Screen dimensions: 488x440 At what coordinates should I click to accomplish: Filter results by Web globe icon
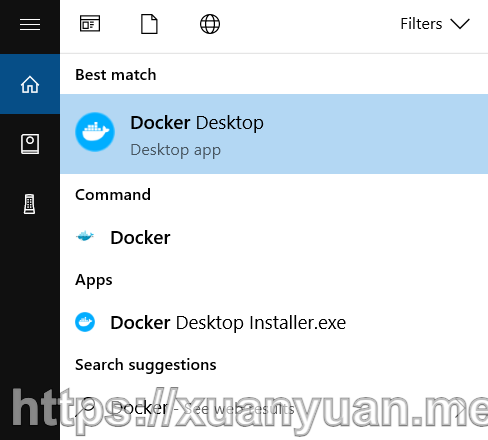point(210,24)
